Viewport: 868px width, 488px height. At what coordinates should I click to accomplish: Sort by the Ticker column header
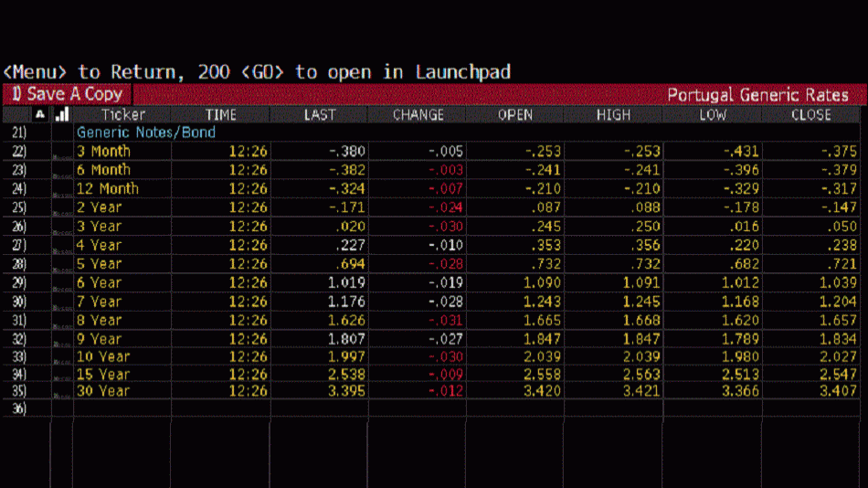[x=122, y=115]
